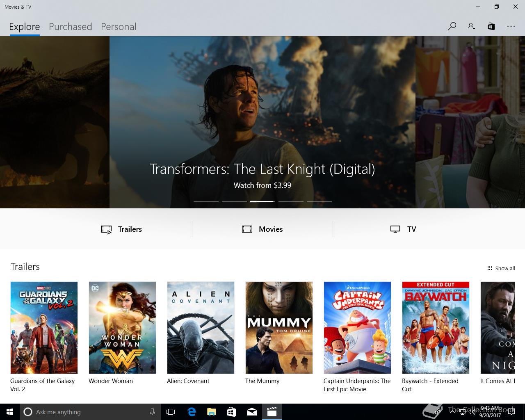This screenshot has height=420, width=525.
Task: Launch Microsoft Edge from taskbar
Action: pyautogui.click(x=192, y=412)
